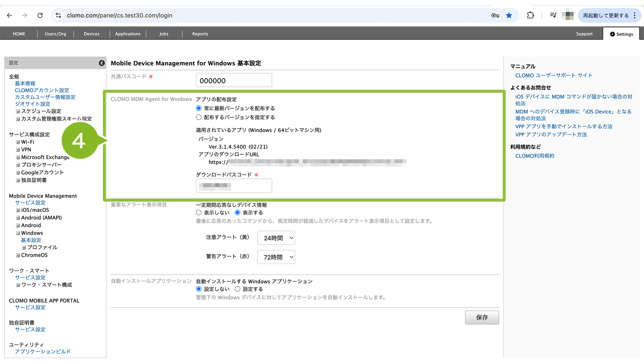The height and width of the screenshot is (362, 644).
Task: Click the site information icon beside URL
Action: [x=58, y=15]
